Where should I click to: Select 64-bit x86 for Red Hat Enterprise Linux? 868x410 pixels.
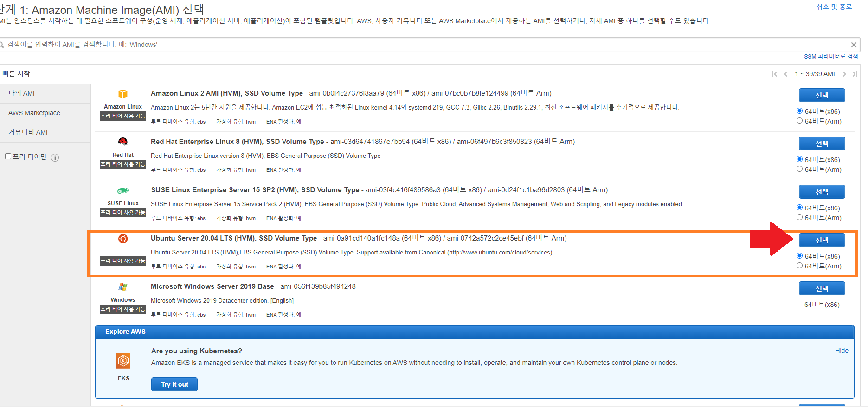[x=799, y=159]
